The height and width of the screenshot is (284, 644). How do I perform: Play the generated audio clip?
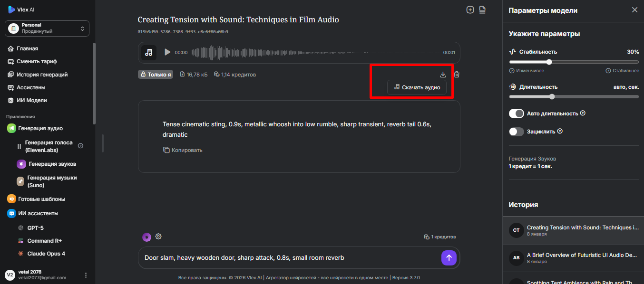(167, 52)
